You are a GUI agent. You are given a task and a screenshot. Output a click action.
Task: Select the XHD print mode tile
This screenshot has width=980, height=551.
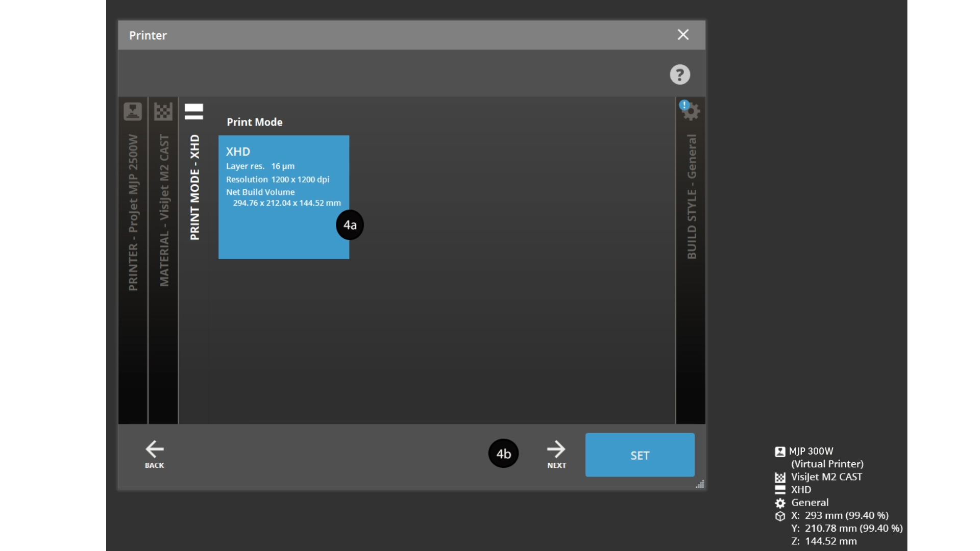pyautogui.click(x=284, y=197)
